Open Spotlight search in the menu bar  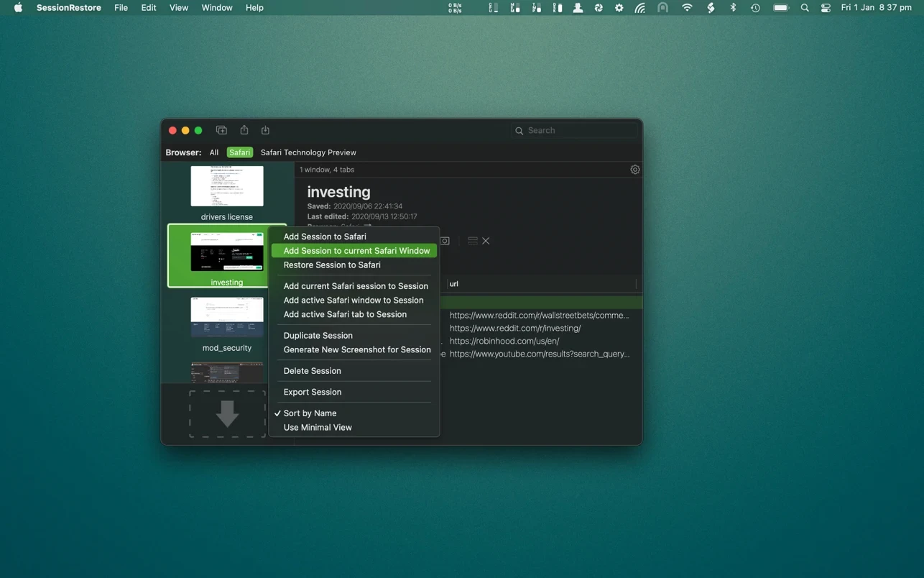coord(805,8)
